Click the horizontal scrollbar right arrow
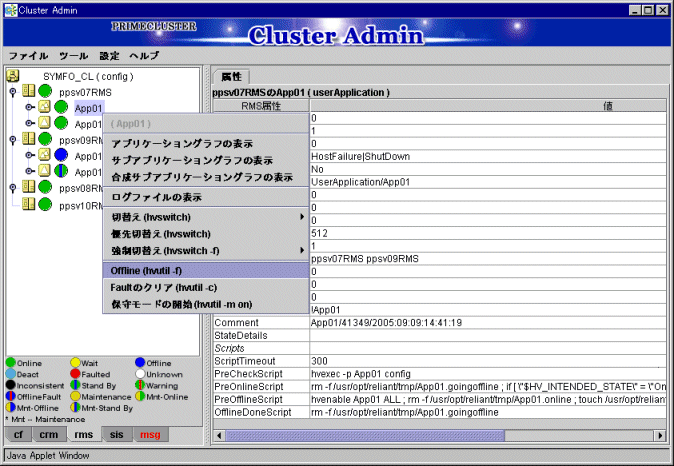The width and height of the screenshot is (674, 466). 660,435
